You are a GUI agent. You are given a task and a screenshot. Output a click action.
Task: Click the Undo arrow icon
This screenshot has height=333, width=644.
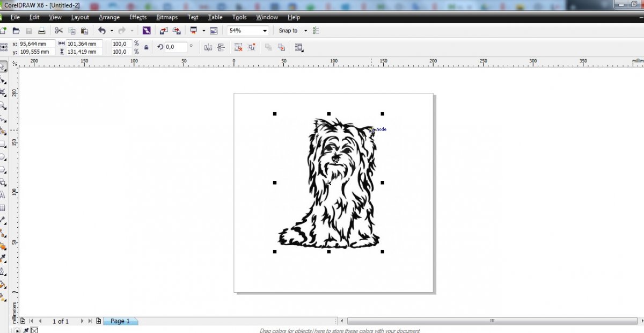click(x=101, y=31)
